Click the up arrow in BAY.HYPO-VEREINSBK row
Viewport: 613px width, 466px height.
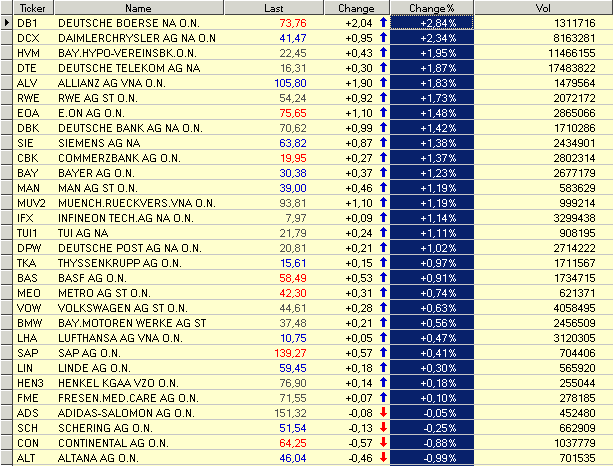point(383,52)
